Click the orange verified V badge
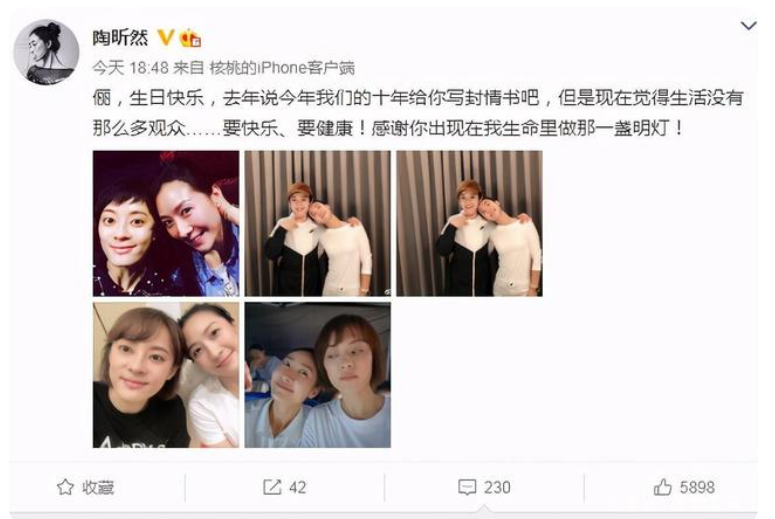This screenshot has height=519, width=775. click(x=166, y=38)
